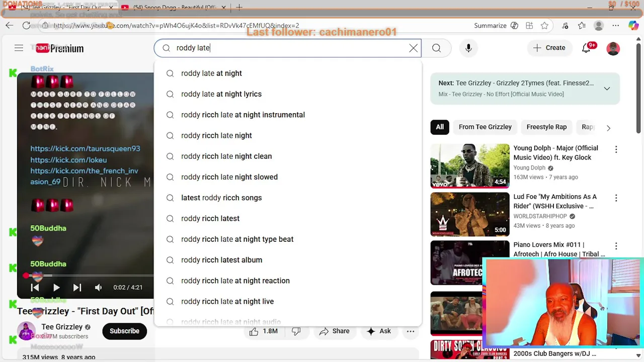Add this page to favorites star
This screenshot has height=362, width=644.
coord(544,26)
